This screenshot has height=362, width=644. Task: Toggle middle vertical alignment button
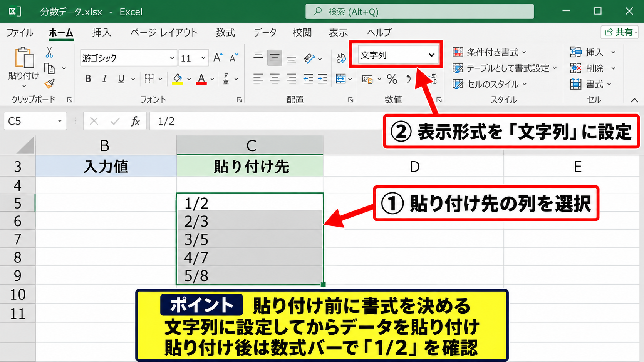pyautogui.click(x=275, y=58)
